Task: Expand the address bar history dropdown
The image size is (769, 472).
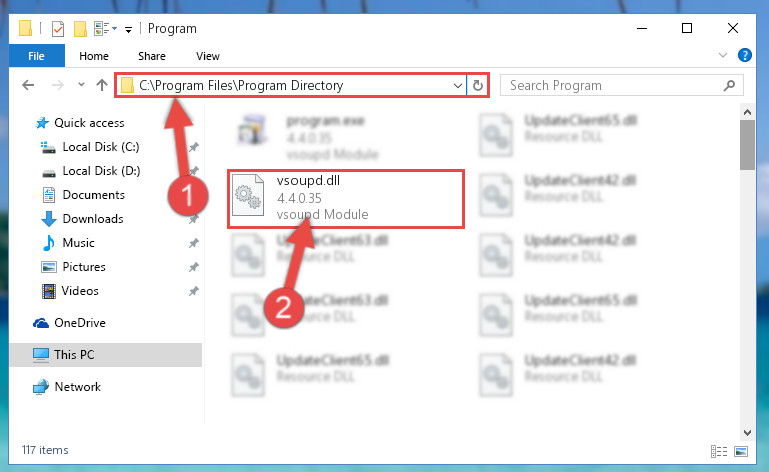Action: click(x=458, y=86)
